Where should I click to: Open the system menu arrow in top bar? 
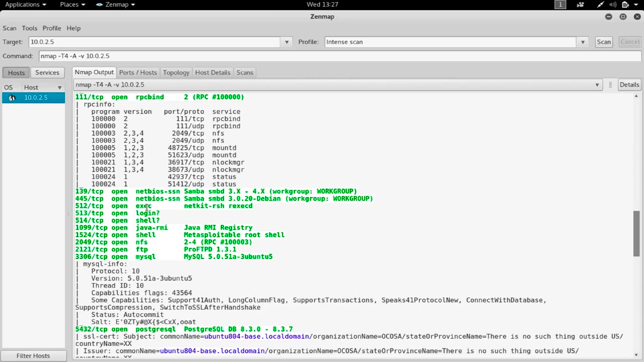tap(636, 5)
